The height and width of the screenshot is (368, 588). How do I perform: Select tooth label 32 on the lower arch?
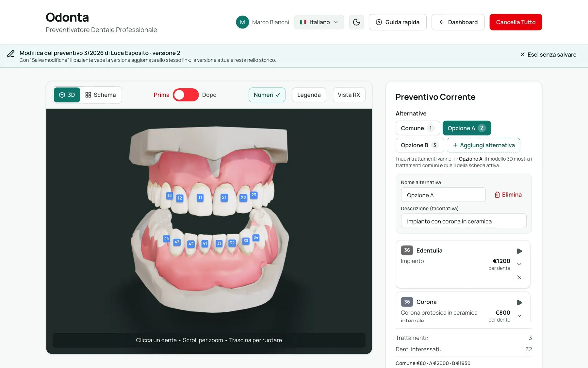232,243
